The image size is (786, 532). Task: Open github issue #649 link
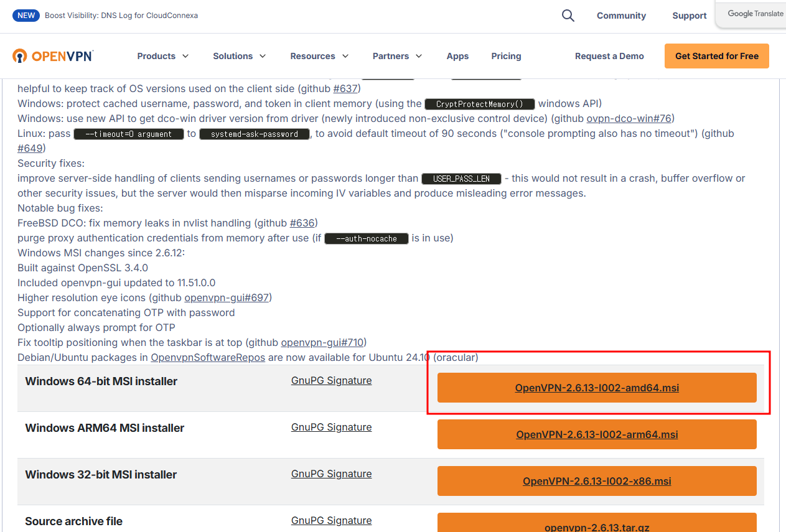click(x=30, y=148)
